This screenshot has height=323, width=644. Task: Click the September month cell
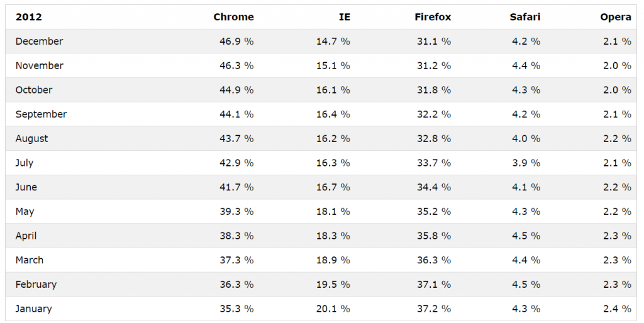[x=41, y=114]
